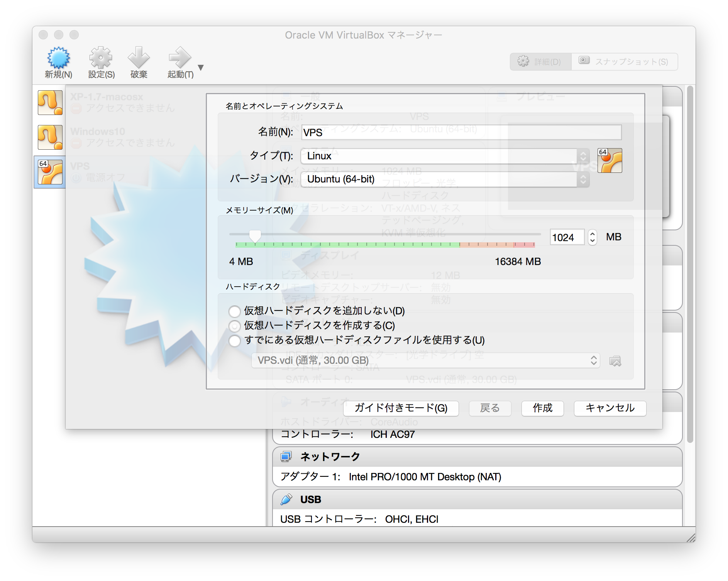The width and height of the screenshot is (728, 581).
Task: Select the XP-1.7-macosx VM icon in list
Action: [x=50, y=103]
